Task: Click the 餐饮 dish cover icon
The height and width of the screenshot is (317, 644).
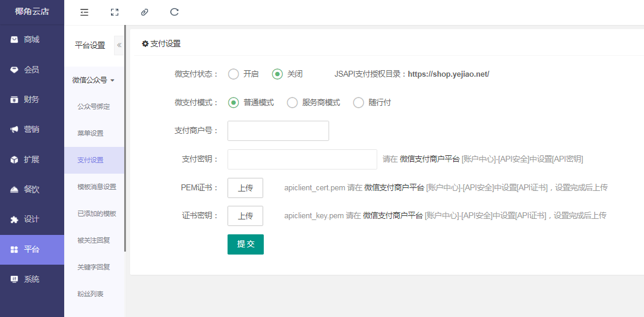Action: [14, 190]
